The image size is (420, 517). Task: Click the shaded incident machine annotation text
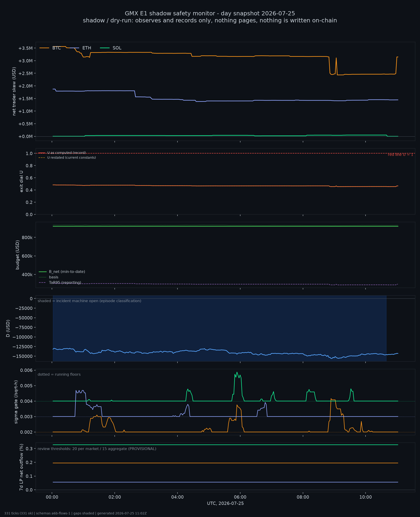[89, 301]
